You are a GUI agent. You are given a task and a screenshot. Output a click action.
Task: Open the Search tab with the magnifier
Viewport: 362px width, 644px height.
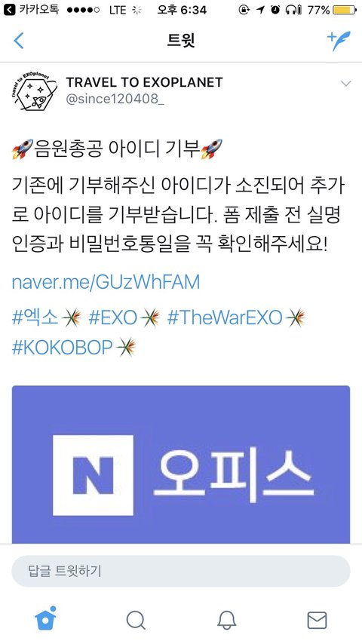[x=136, y=620]
